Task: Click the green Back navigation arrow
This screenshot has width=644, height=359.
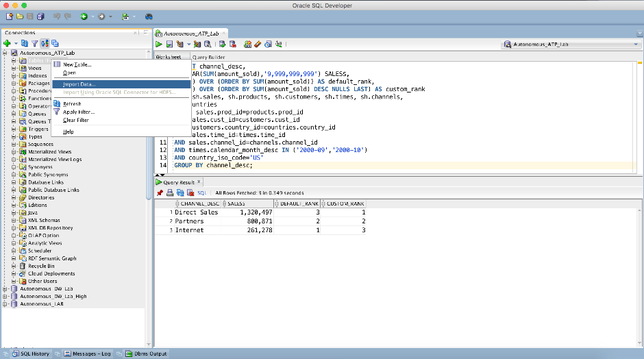Action: pyautogui.click(x=84, y=16)
